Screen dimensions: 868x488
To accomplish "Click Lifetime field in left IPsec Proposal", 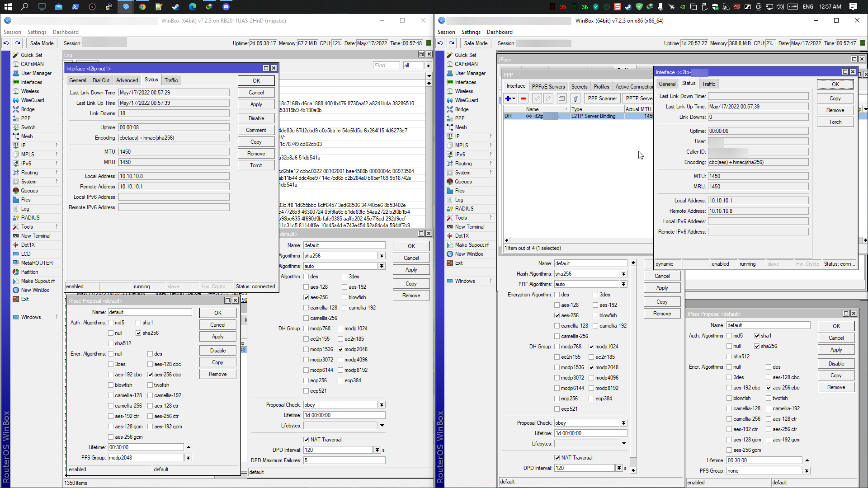I will point(146,447).
